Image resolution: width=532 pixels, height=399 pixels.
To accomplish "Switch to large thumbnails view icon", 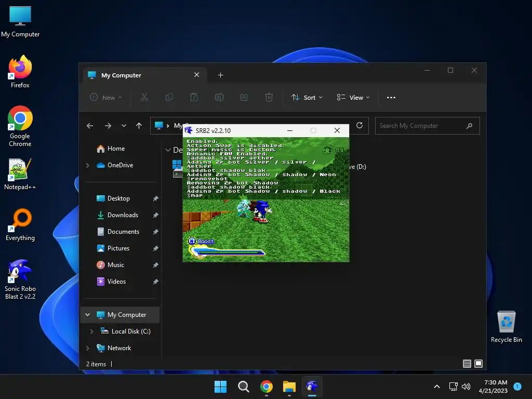I will (x=478, y=364).
